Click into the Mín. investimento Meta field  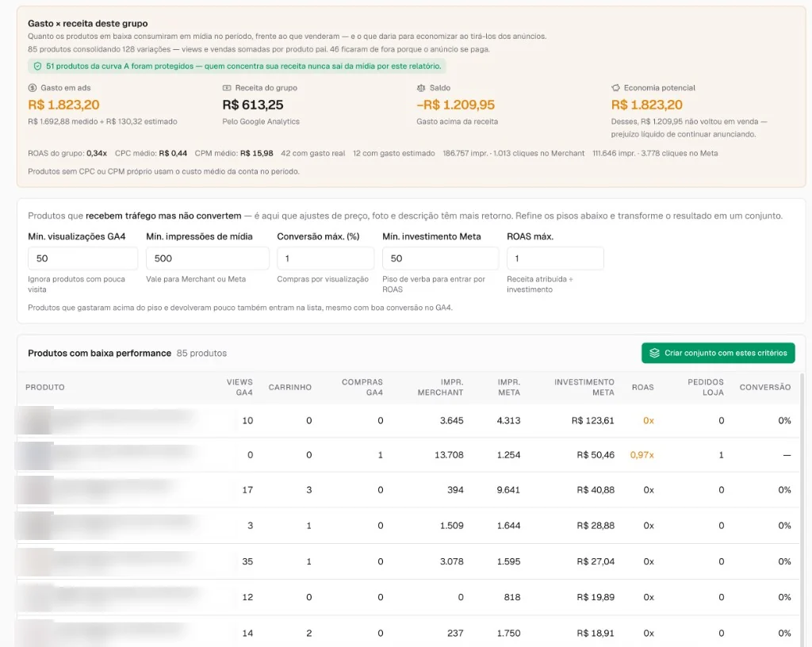click(440, 258)
